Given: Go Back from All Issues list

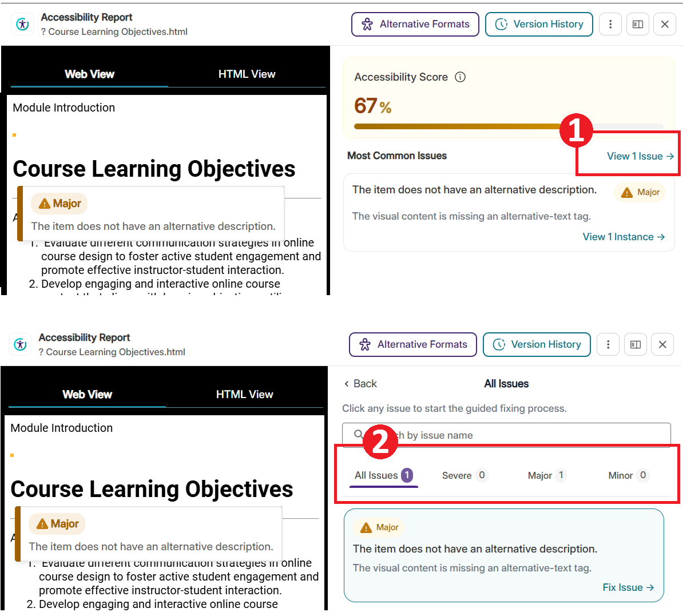Looking at the screenshot, I should point(361,383).
